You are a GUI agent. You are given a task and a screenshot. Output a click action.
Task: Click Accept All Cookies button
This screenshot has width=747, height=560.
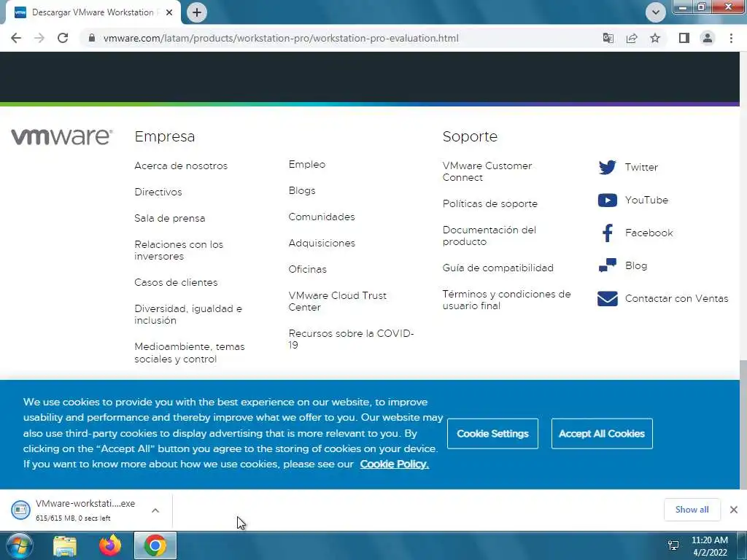[x=602, y=434]
